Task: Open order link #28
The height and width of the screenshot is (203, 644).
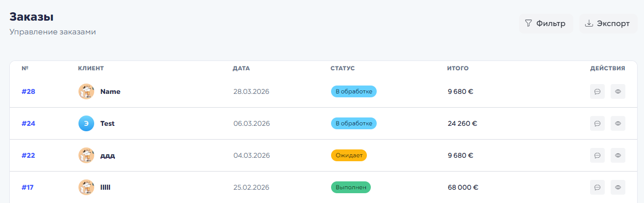Action: tap(28, 91)
